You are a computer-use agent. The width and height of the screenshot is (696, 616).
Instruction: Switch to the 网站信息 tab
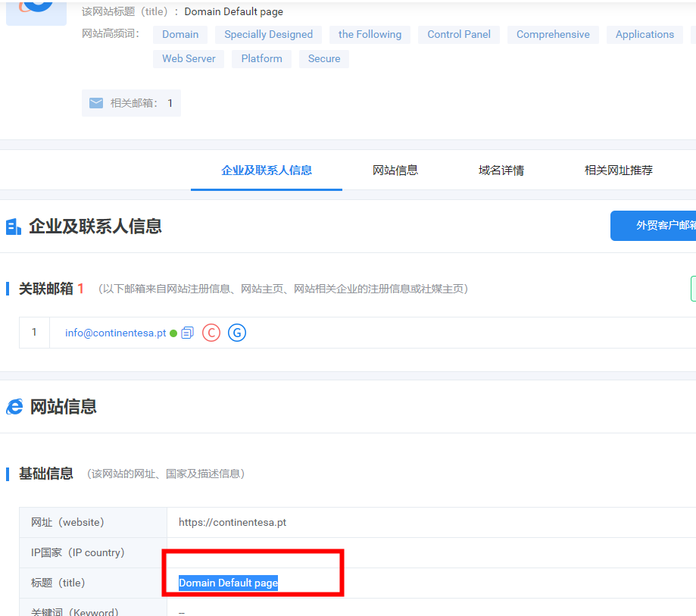tap(395, 170)
